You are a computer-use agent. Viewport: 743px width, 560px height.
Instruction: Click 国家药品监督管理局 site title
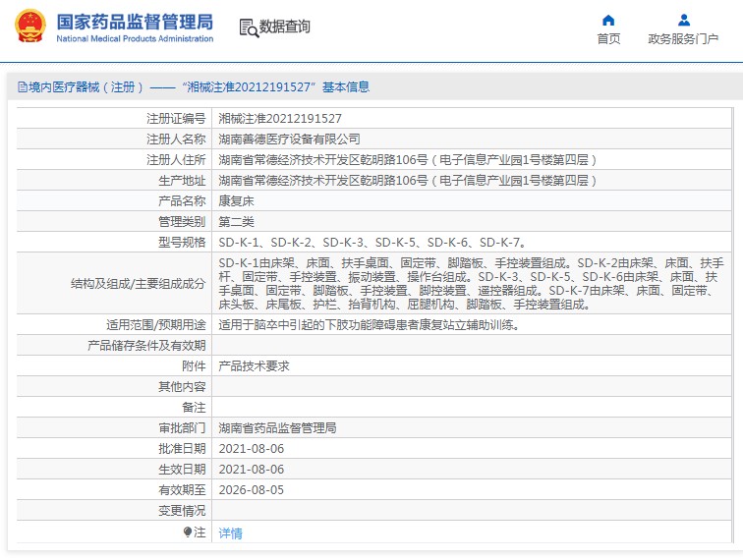click(135, 22)
